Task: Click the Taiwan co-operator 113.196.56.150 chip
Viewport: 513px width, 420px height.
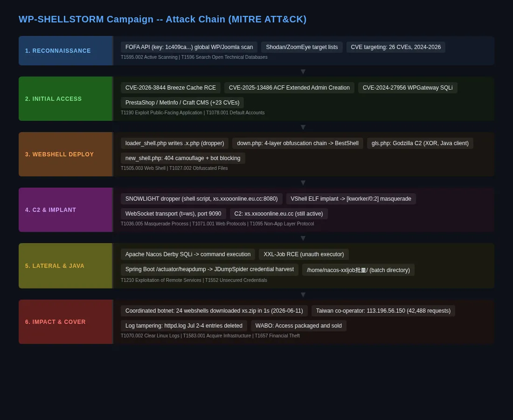Action: point(383,311)
